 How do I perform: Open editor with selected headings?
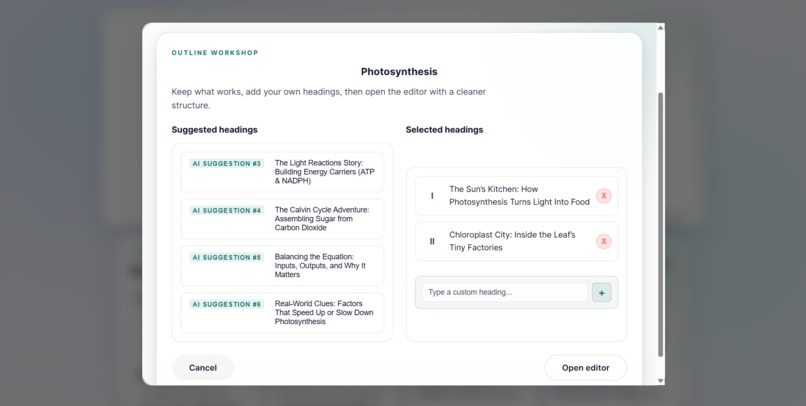[585, 367]
